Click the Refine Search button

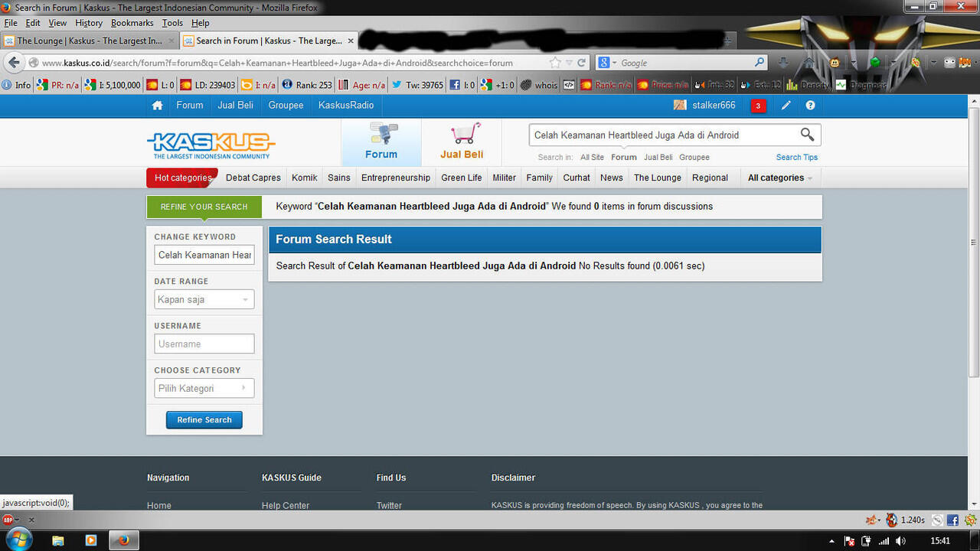(x=204, y=420)
